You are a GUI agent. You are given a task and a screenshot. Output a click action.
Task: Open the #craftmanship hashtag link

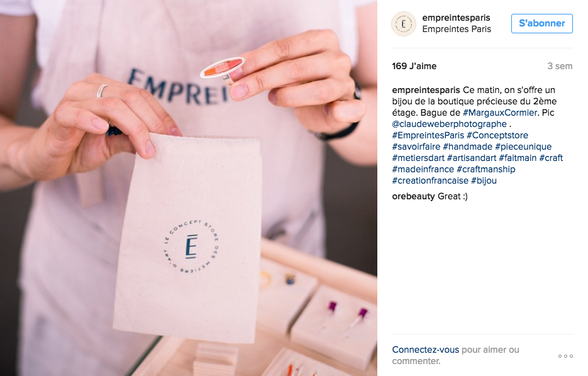click(x=485, y=169)
